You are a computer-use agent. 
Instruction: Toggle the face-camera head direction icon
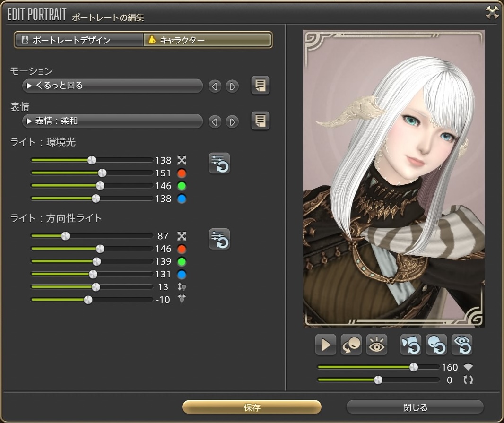(x=351, y=345)
